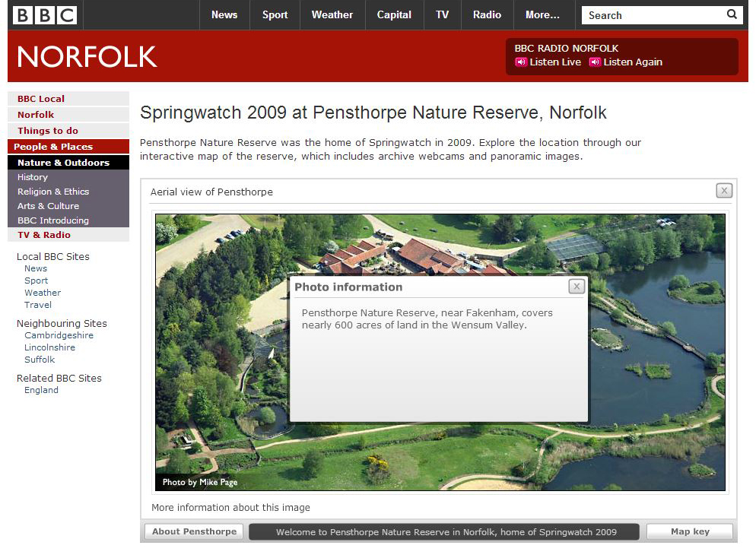This screenshot has height=558, width=756.
Task: Select Nature & Outdoors in sidebar
Action: click(63, 163)
